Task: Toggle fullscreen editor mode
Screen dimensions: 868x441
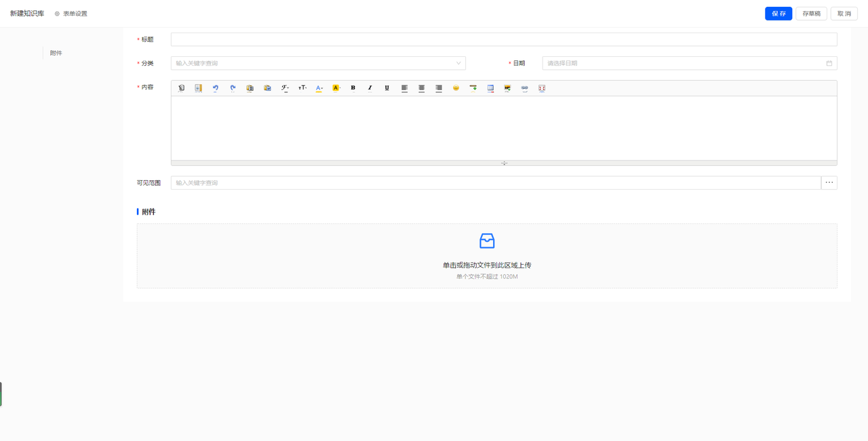Action: click(542, 88)
